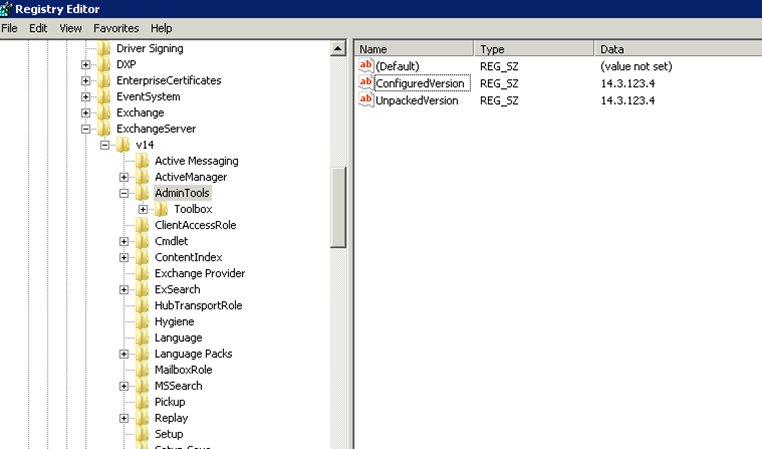Sort values by Data column header
Image resolution: width=762 pixels, height=449 pixels.
coord(678,49)
